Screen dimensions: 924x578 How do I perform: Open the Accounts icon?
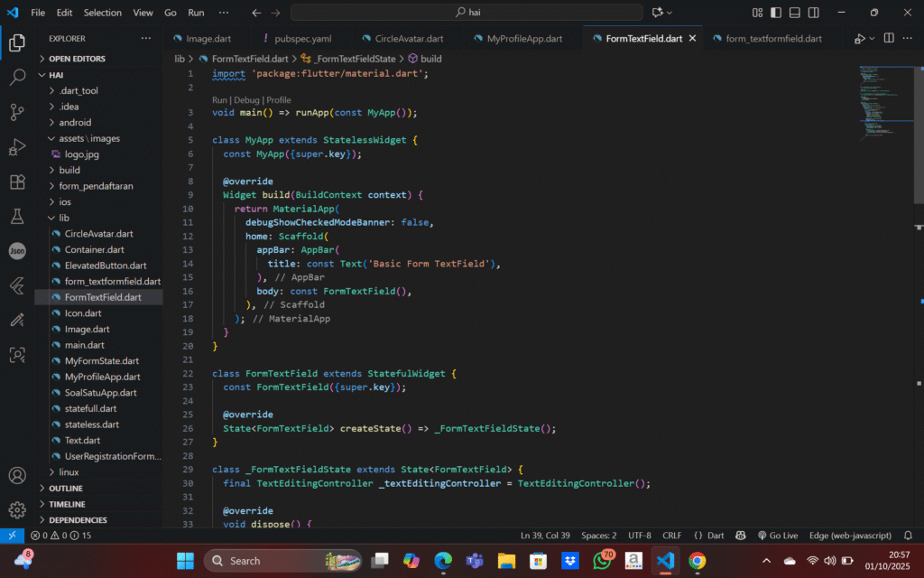coord(17,475)
